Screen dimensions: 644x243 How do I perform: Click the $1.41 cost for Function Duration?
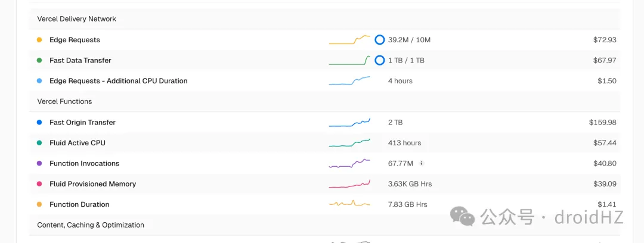click(x=607, y=204)
